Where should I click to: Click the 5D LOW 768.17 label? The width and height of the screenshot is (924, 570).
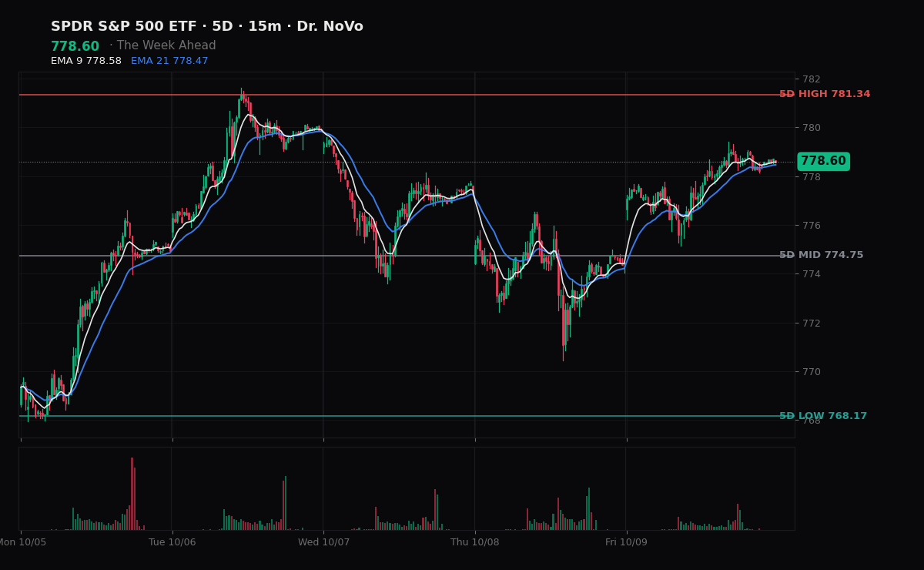point(823,416)
